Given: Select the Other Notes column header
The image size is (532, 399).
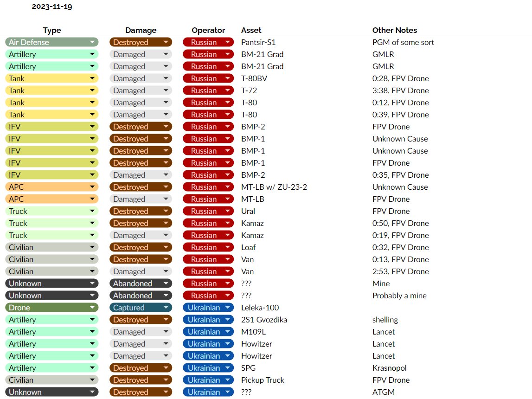Looking at the screenshot, I should coord(395,30).
